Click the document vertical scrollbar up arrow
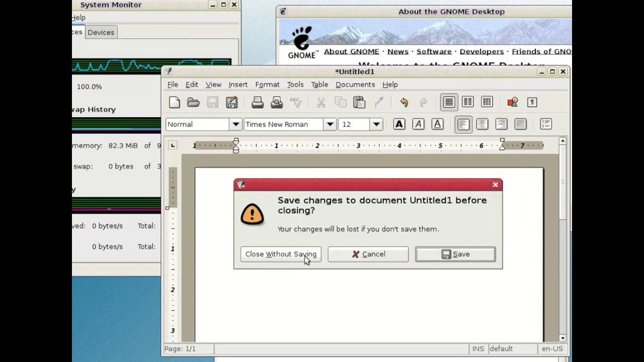Image resolution: width=644 pixels, height=362 pixels. coord(563,141)
